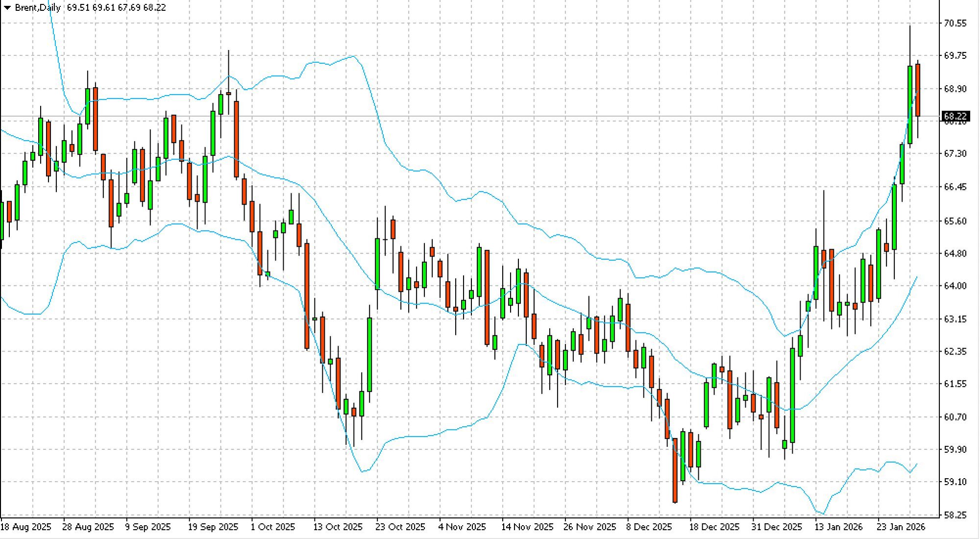Click the last red candle at far right
Viewport: 980px width, 539px height.
(x=918, y=91)
